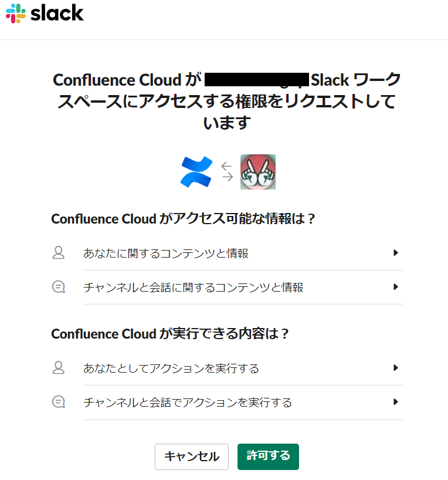Click chat bubble icon beside チャンネルと会話でアクションを実行する

click(59, 402)
